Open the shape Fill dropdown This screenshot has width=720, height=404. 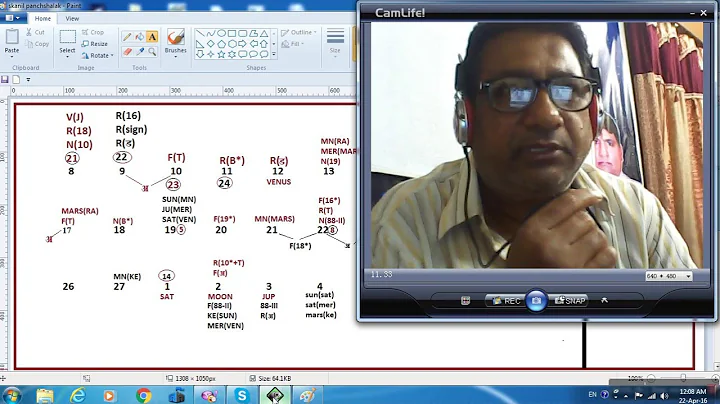coord(293,44)
